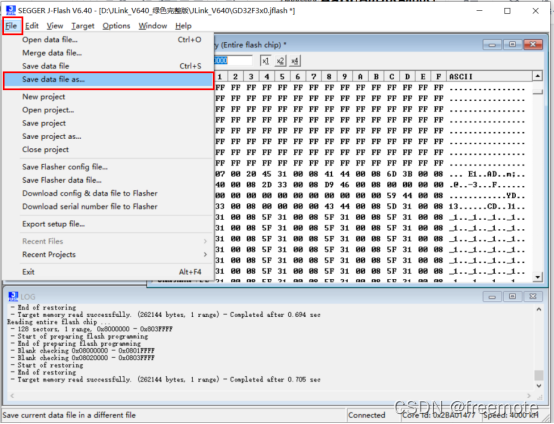This screenshot has width=554, height=424.
Task: Select Download serial number file to Flasher
Action: [x=108, y=206]
